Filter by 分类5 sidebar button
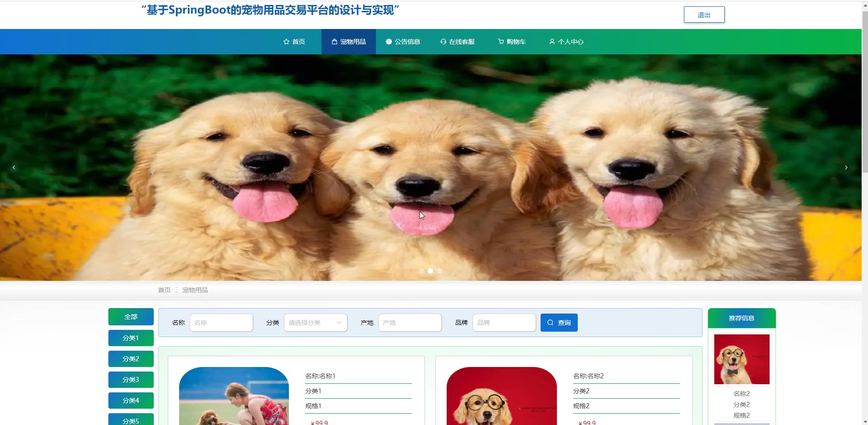The width and height of the screenshot is (868, 425). coord(131,420)
